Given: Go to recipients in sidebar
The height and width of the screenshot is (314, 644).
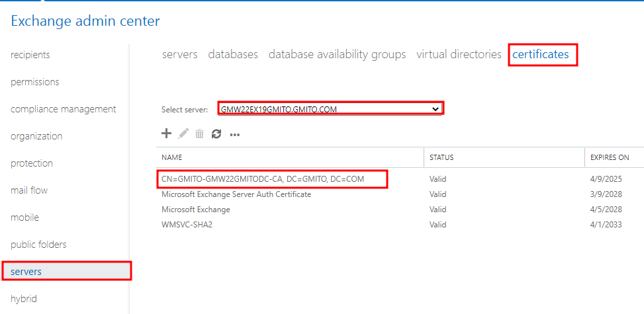Looking at the screenshot, I should (30, 55).
